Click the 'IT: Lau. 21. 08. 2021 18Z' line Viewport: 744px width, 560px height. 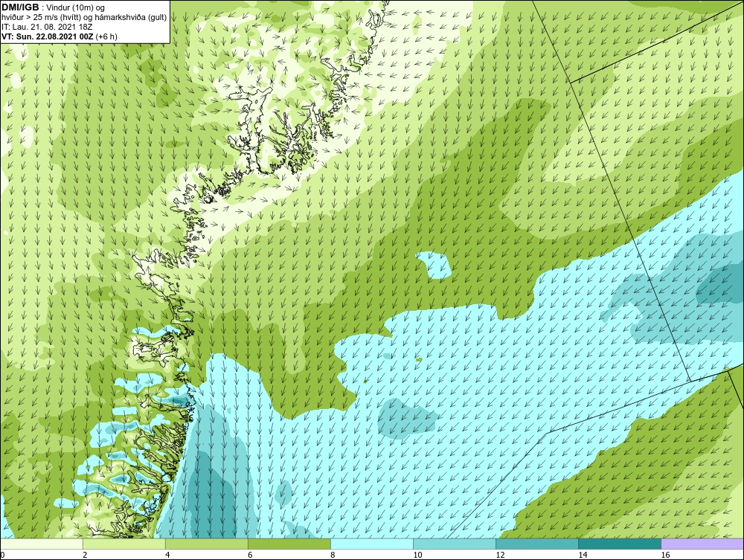tap(46, 27)
